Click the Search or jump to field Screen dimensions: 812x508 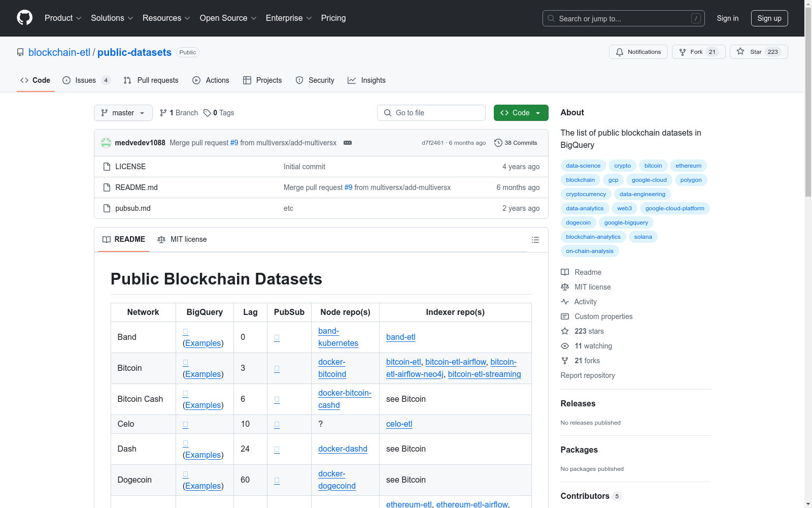(624, 18)
